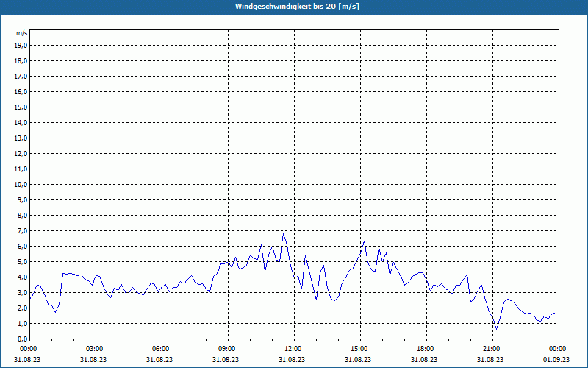The image size is (588, 368).
Task: Click the '21:00' time label
Action: [x=492, y=349]
